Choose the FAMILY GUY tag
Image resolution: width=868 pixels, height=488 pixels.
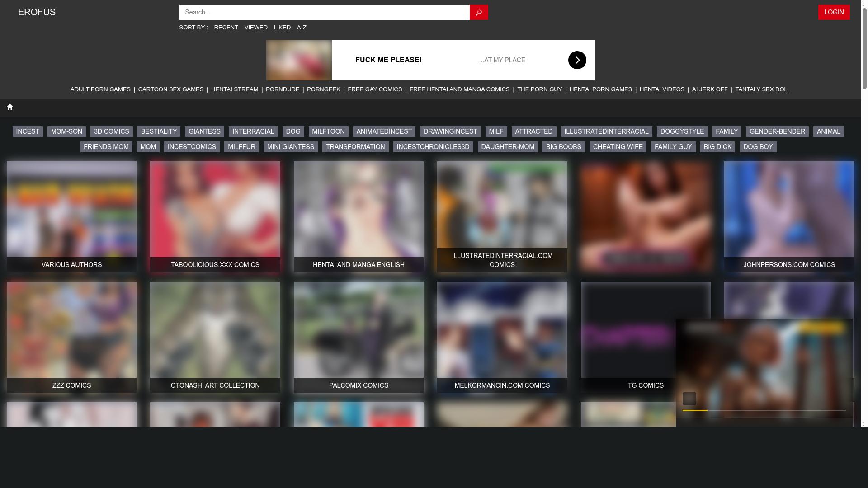[673, 147]
